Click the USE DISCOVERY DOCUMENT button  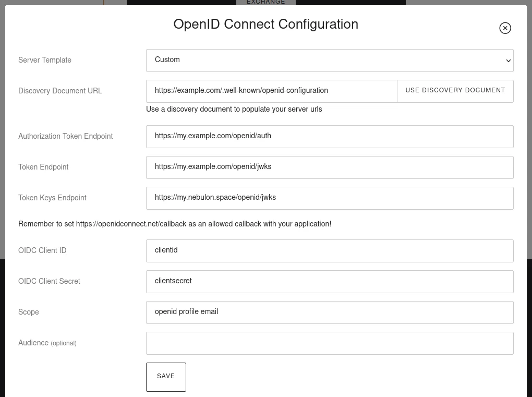click(x=455, y=91)
